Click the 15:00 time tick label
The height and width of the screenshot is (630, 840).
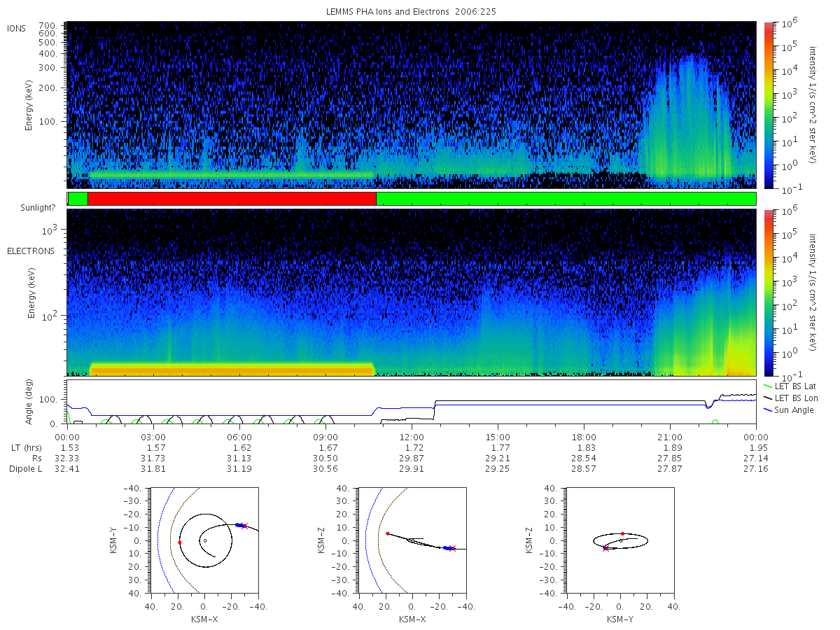pyautogui.click(x=498, y=436)
